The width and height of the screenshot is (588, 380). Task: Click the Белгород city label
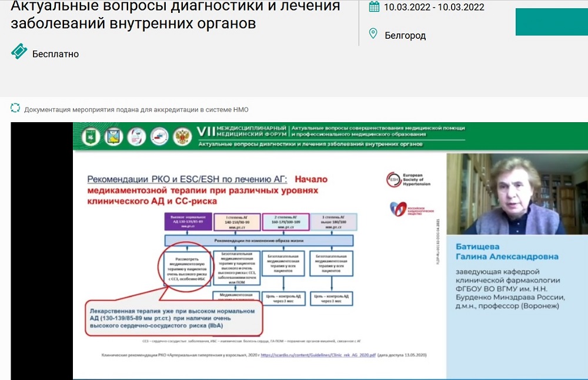click(x=405, y=35)
